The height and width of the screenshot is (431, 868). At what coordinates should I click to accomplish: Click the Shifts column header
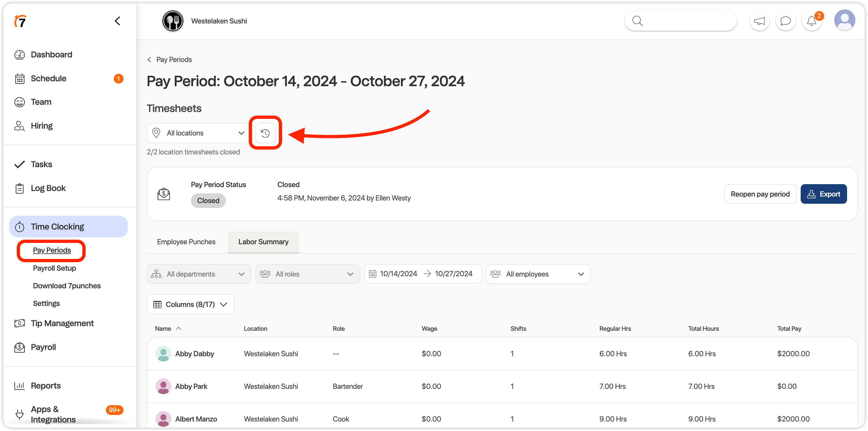coord(518,328)
